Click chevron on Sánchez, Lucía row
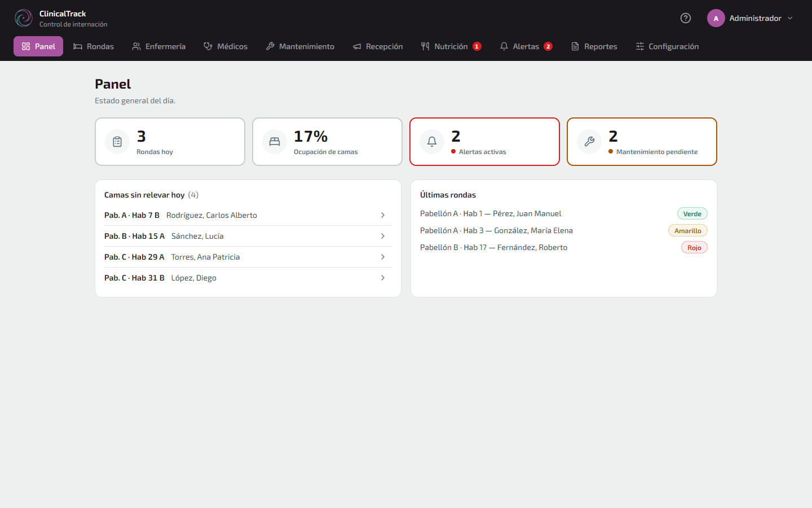Screen dimensions: 812x508 (x=383, y=236)
